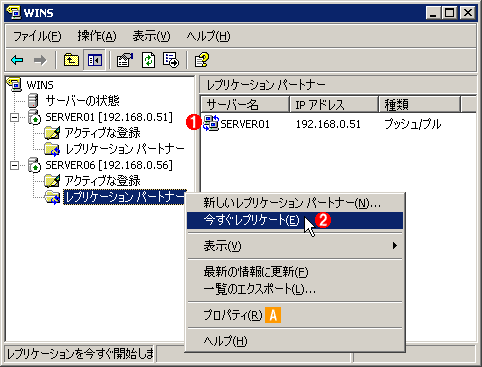Open Properties via toolbar icon
482x367 pixels.
[125, 60]
